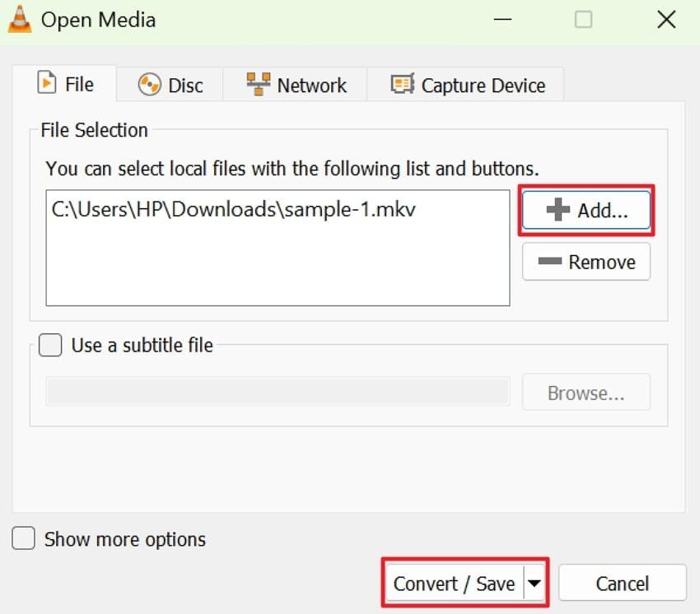Click the Browse button for subtitles
The image size is (700, 614).
tap(586, 393)
